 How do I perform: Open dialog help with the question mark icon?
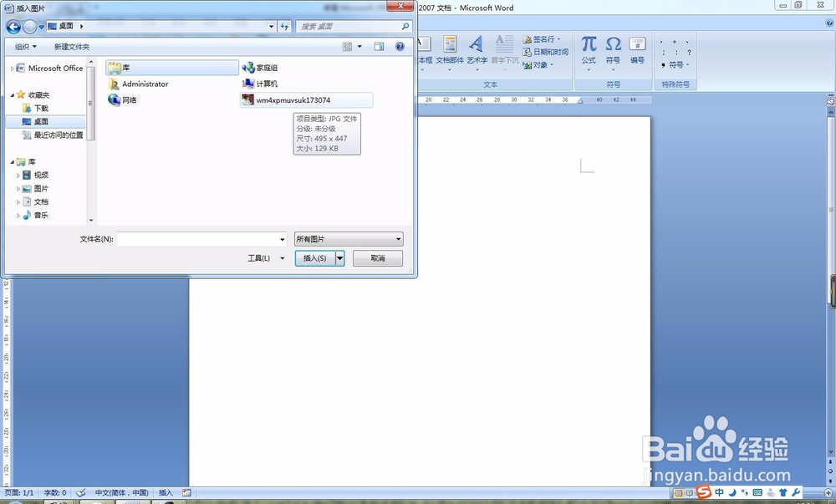(400, 47)
